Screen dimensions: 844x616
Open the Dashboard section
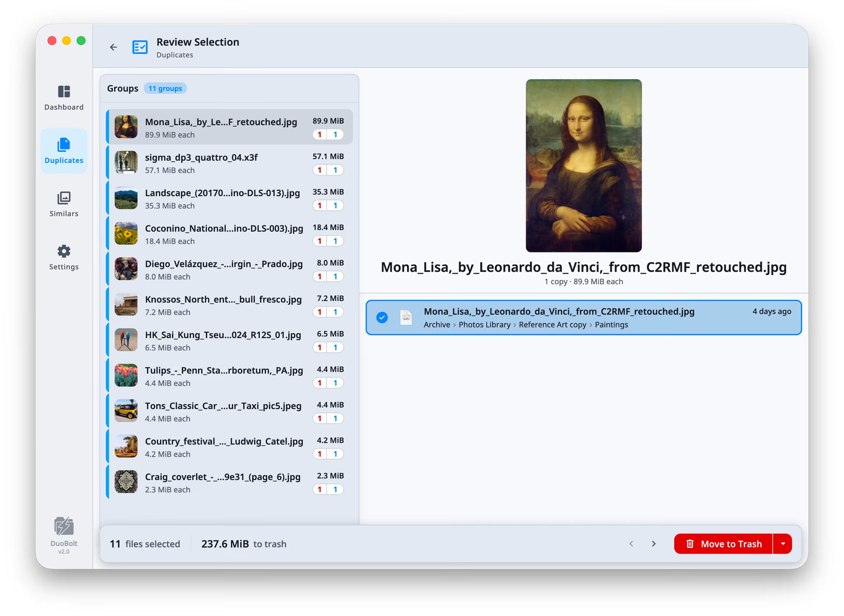click(x=64, y=98)
